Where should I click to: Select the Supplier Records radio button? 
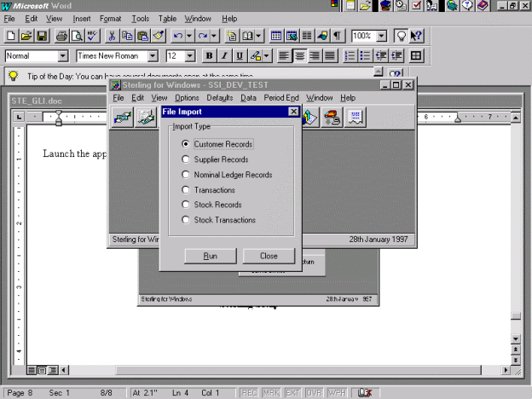[185, 159]
